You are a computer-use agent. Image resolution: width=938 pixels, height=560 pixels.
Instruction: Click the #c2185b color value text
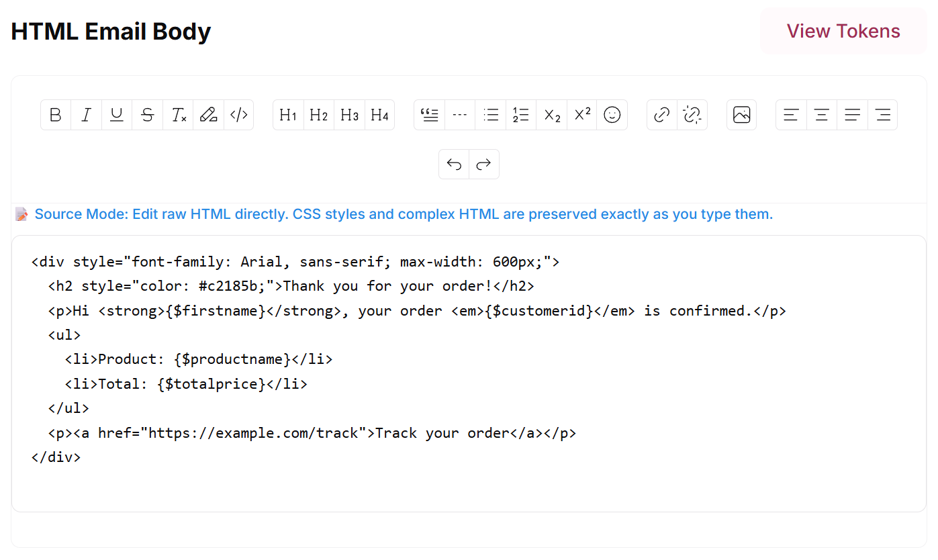(x=229, y=286)
